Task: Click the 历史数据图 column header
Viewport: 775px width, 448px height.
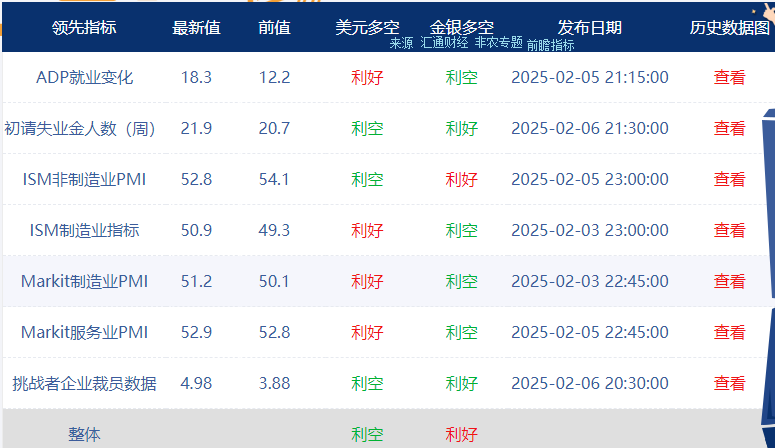Action: point(730,28)
